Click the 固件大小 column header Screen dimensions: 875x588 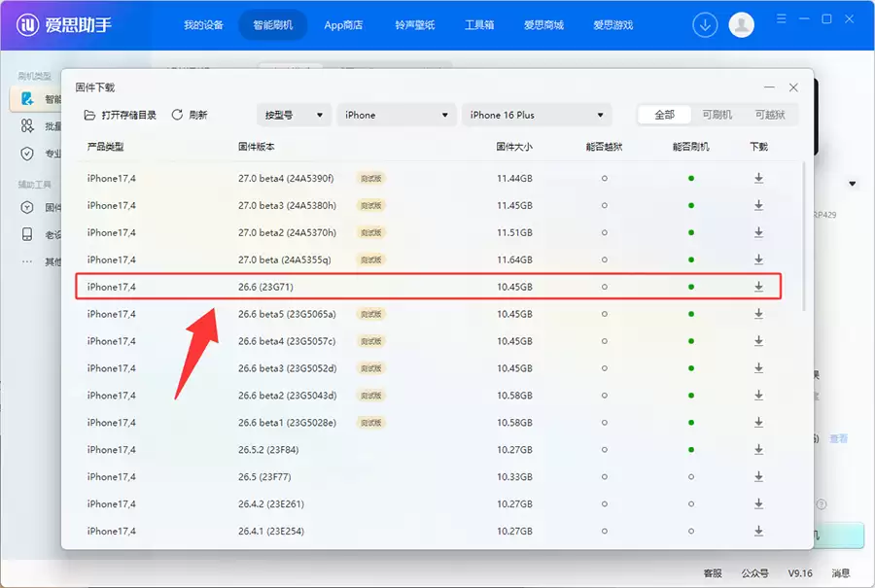(514, 147)
